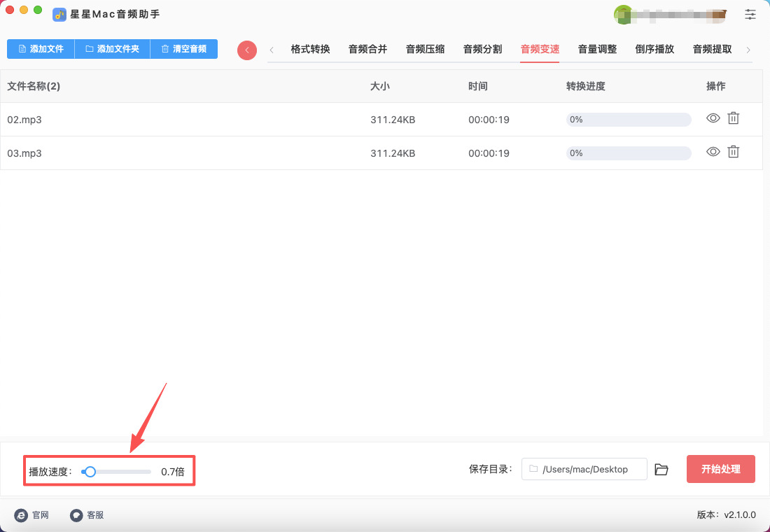Preview 03.mp3 with the eye icon
The image size is (770, 532).
pos(713,151)
